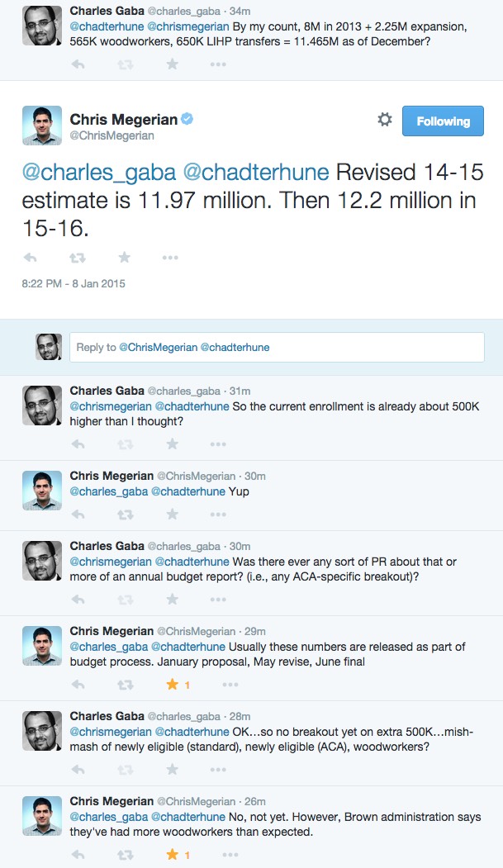Favorite the 'Was there ever' tweet

(x=173, y=600)
